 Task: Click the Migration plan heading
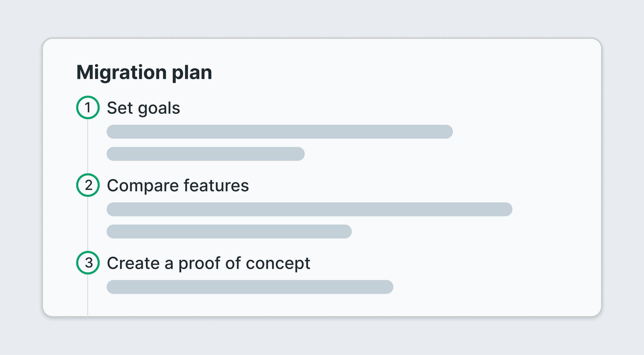144,73
